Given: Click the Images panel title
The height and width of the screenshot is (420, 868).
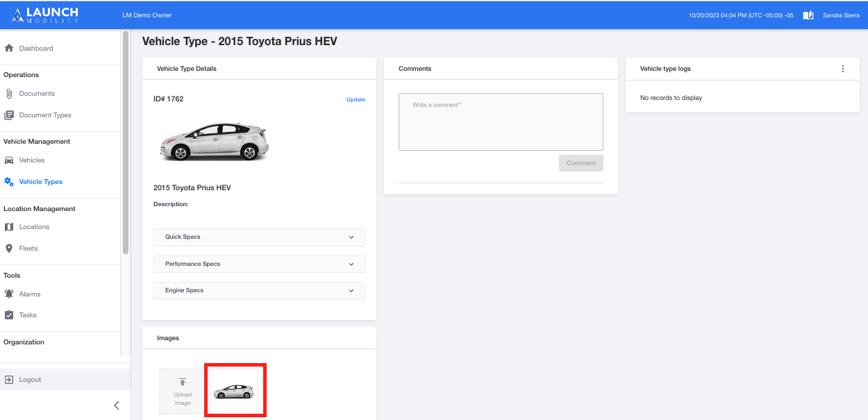Looking at the screenshot, I should (x=168, y=338).
